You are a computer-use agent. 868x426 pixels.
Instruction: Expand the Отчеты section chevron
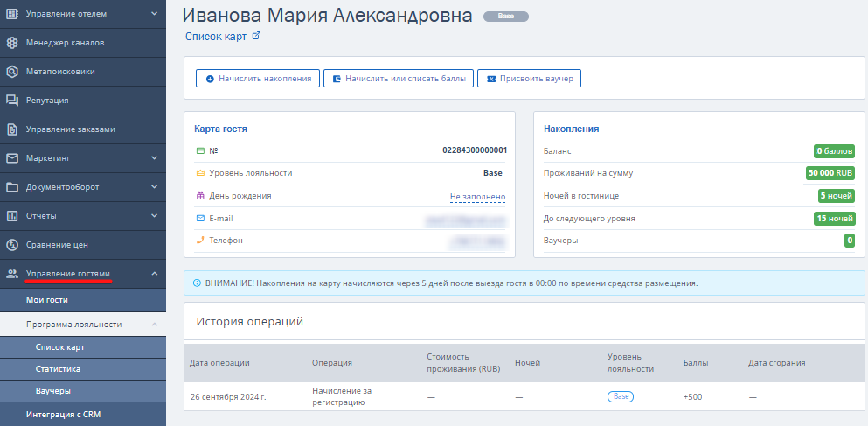(155, 216)
